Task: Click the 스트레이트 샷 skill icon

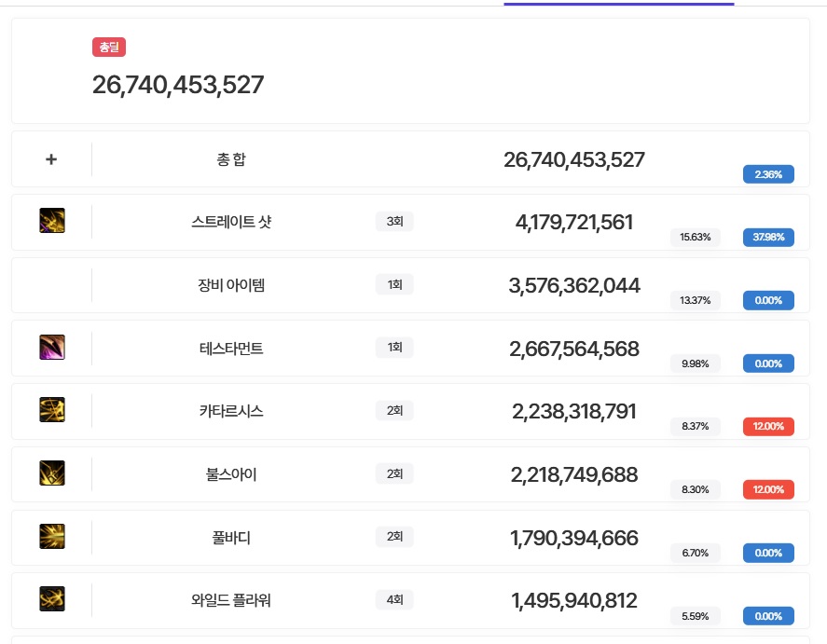Action: [52, 221]
